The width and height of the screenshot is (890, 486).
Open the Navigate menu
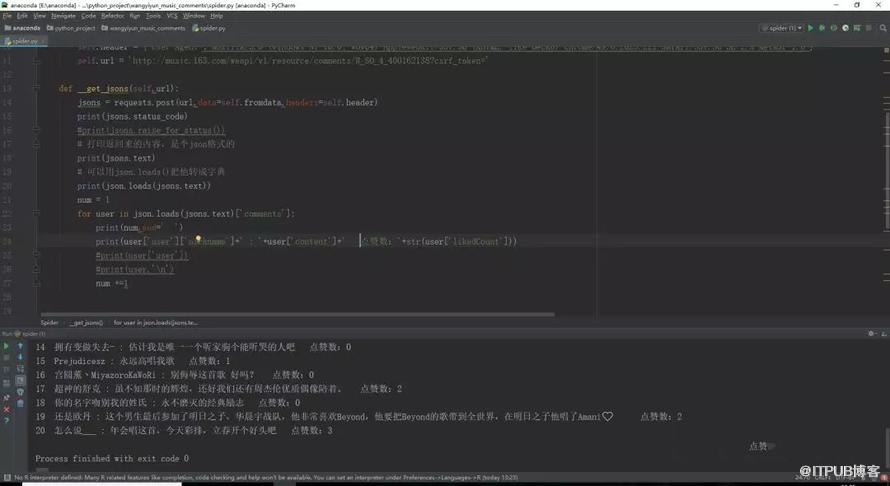click(63, 16)
